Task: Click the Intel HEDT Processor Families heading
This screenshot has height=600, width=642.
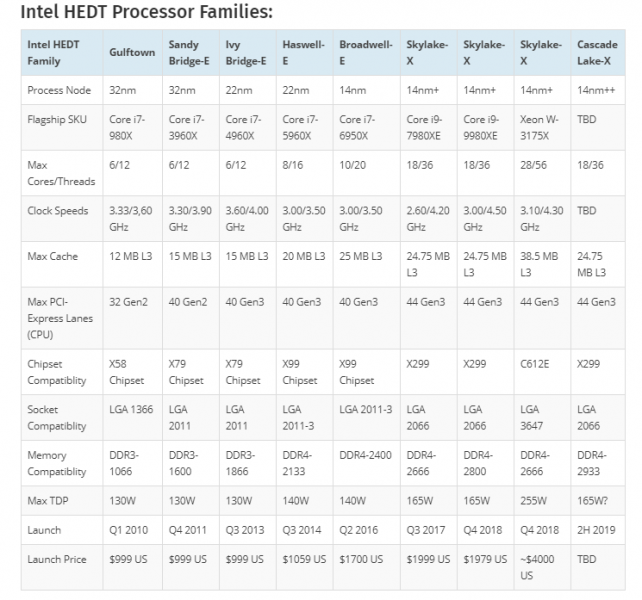Action: click(140, 13)
